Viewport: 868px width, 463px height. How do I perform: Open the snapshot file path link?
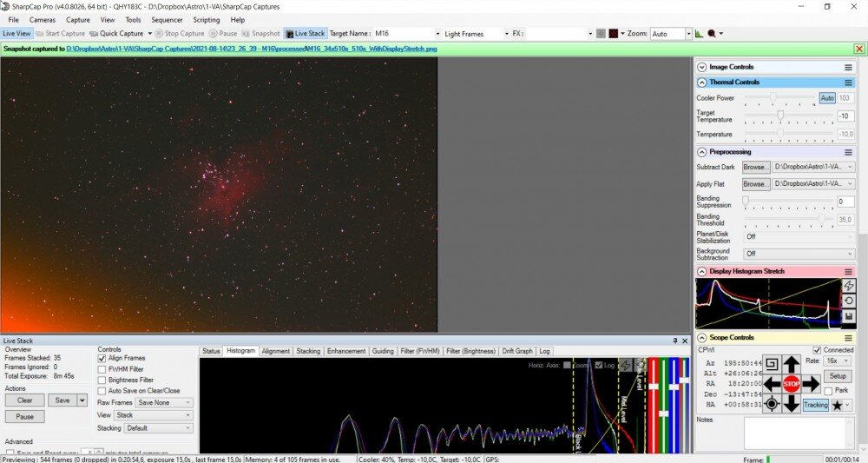pos(252,49)
